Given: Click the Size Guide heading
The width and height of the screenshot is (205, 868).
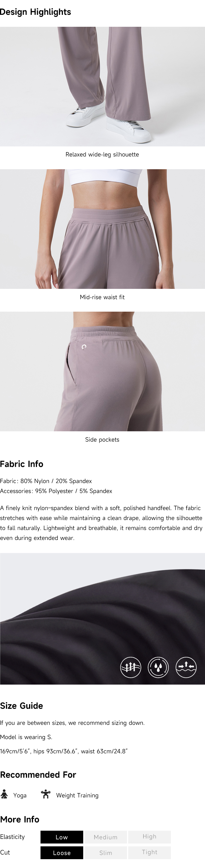Looking at the screenshot, I should point(22,706).
